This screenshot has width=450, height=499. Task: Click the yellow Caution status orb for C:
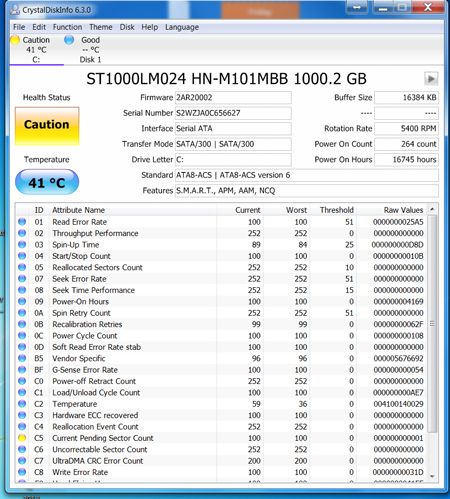[x=15, y=40]
